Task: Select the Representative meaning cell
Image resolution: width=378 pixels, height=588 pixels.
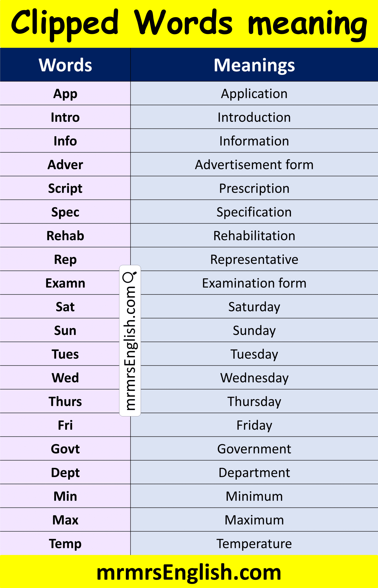Action: pyautogui.click(x=254, y=259)
